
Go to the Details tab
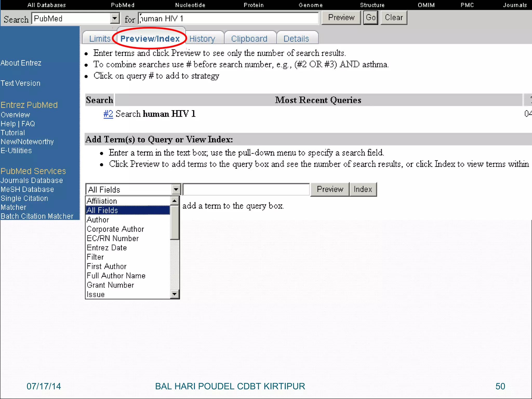click(296, 39)
